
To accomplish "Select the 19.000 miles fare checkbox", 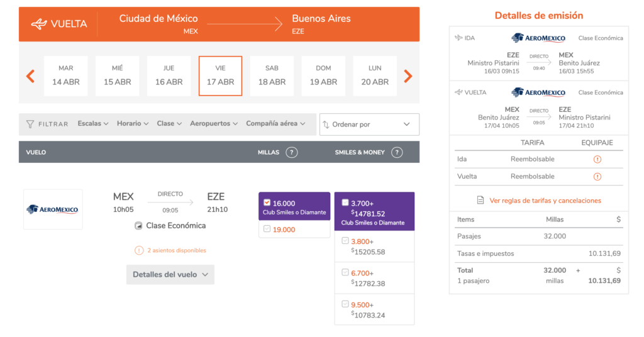I will pos(267,229).
